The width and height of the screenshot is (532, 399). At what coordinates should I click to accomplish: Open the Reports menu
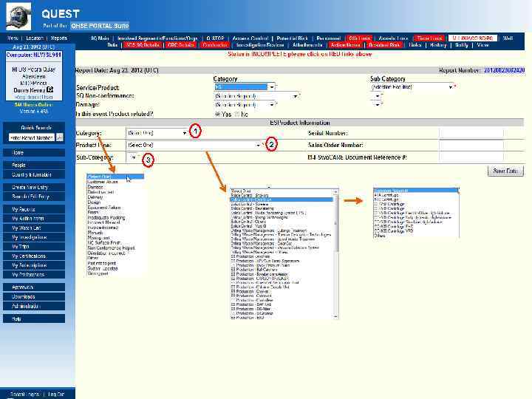click(x=58, y=38)
